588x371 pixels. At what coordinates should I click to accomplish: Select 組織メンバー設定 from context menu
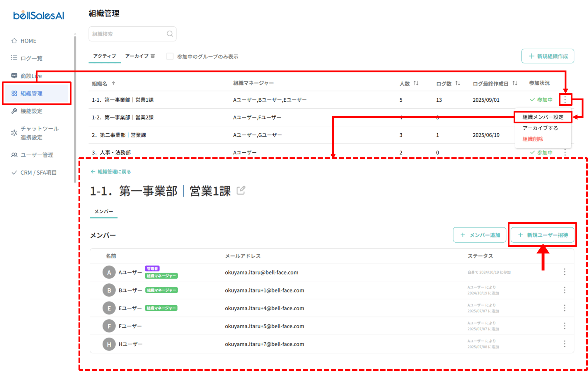[x=543, y=117]
